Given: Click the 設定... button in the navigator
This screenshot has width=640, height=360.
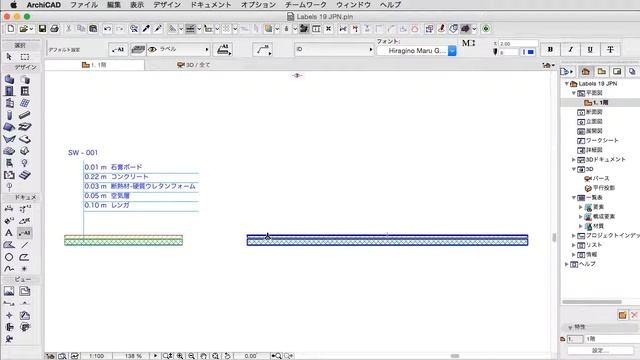Looking at the screenshot, I should tap(600, 351).
